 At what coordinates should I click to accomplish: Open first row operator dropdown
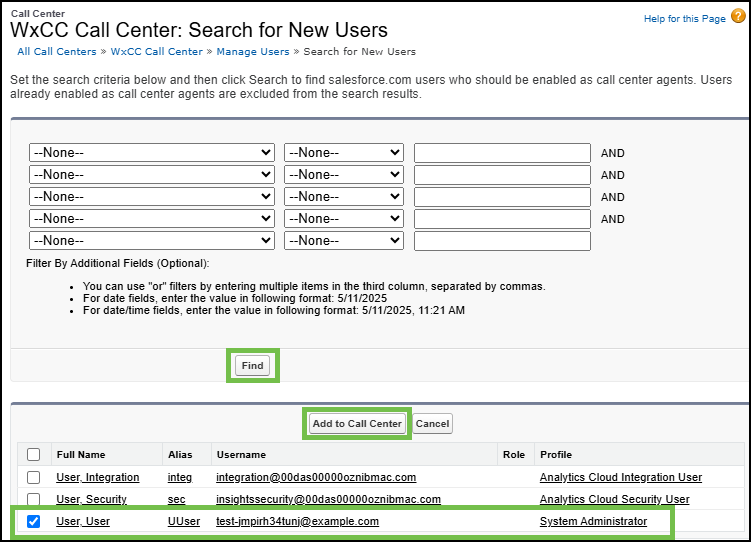(x=344, y=153)
